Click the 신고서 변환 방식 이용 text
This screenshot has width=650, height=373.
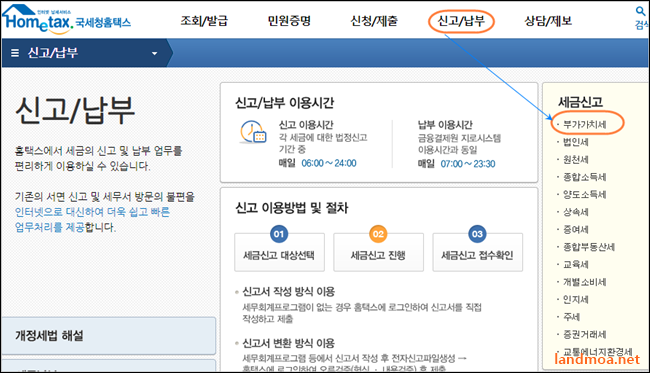click(x=289, y=344)
